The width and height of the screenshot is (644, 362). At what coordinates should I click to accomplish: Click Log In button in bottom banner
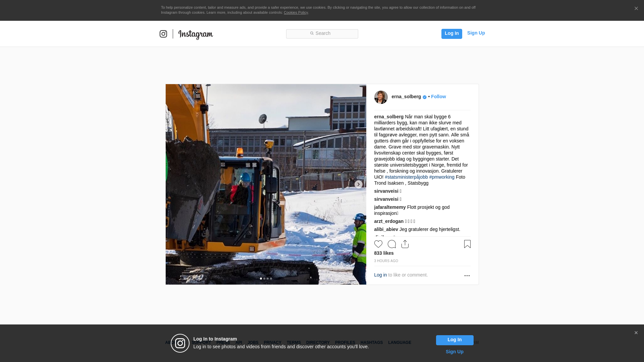tap(454, 340)
